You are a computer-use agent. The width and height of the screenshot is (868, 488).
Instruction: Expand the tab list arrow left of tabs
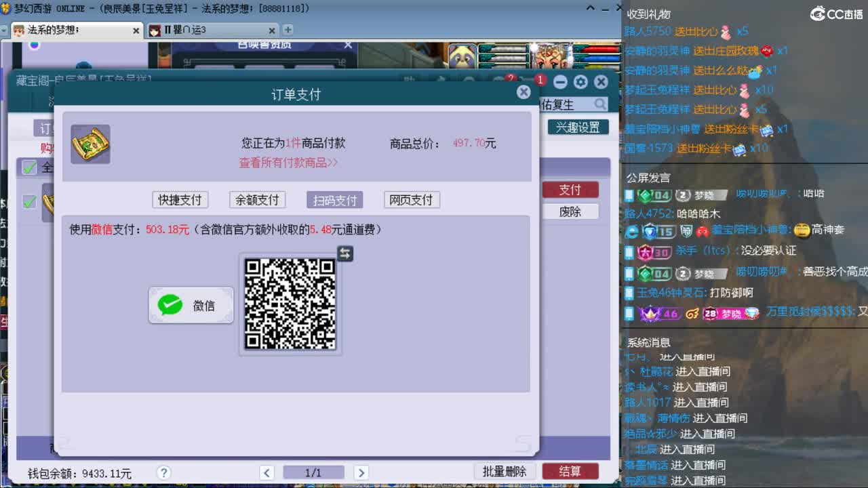pyautogui.click(x=5, y=30)
